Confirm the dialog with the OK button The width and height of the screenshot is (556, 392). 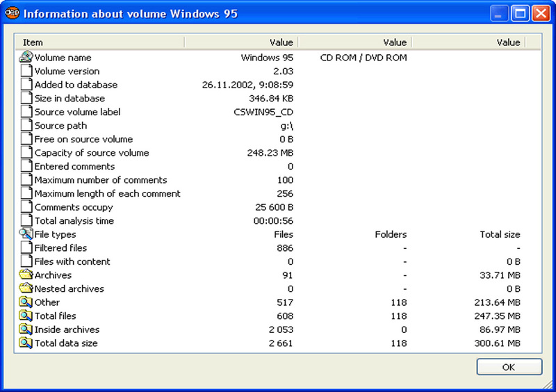pyautogui.click(x=509, y=367)
